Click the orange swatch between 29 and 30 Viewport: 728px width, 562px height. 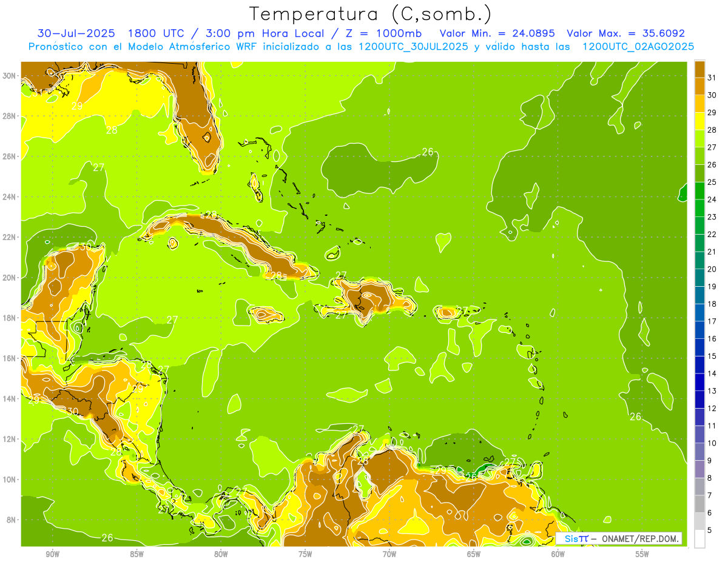pyautogui.click(x=699, y=104)
